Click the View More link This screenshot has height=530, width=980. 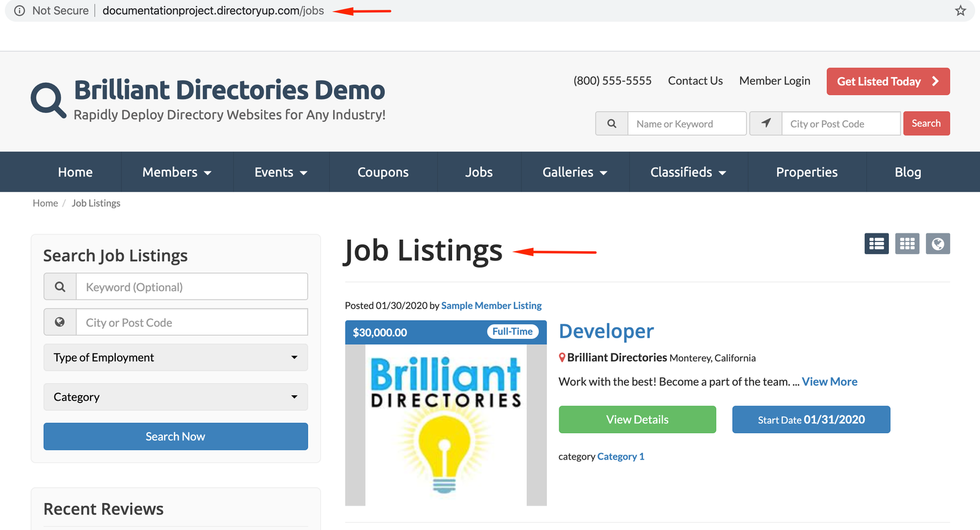tap(830, 382)
